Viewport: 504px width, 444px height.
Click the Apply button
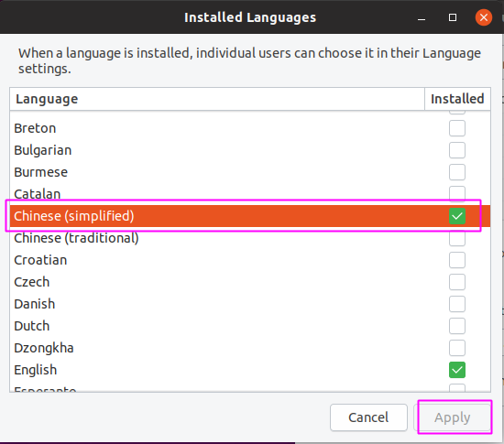pyautogui.click(x=453, y=417)
